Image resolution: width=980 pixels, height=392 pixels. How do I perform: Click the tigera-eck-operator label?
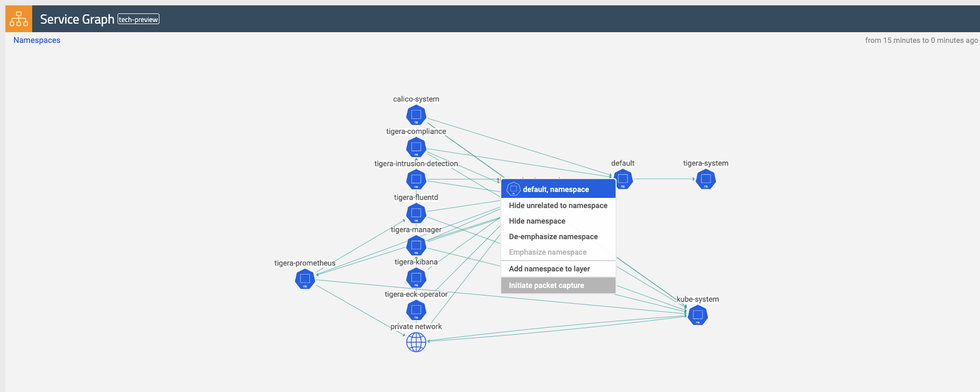point(416,294)
